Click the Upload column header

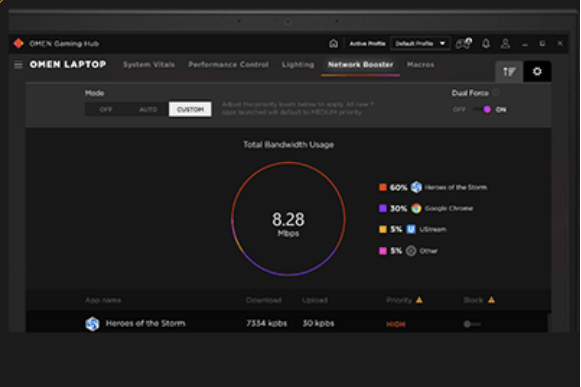click(x=315, y=300)
